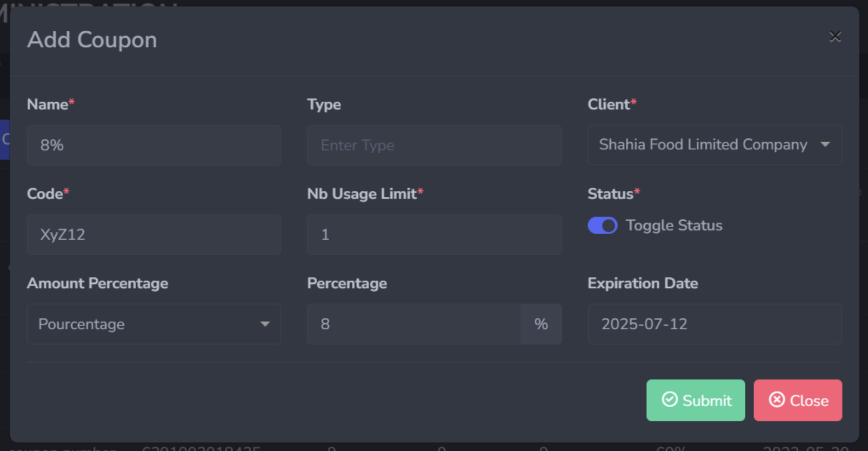Click the circled X icon on Close

[777, 400]
